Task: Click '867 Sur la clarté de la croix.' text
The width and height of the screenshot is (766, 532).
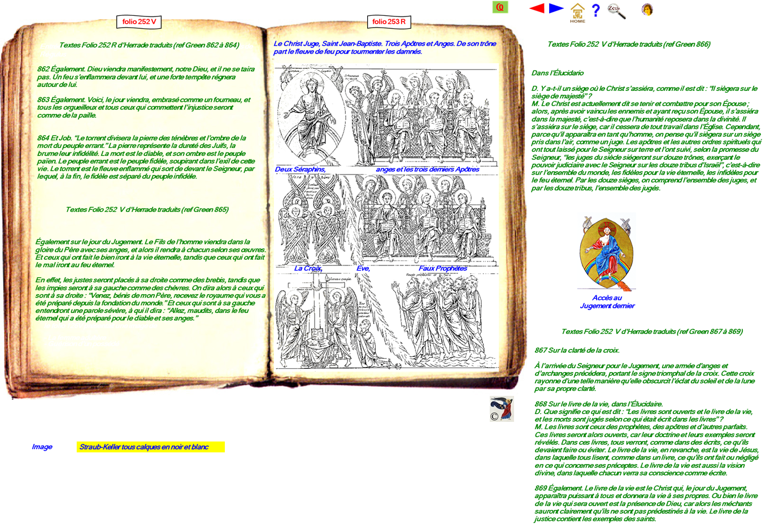Action: (577, 350)
